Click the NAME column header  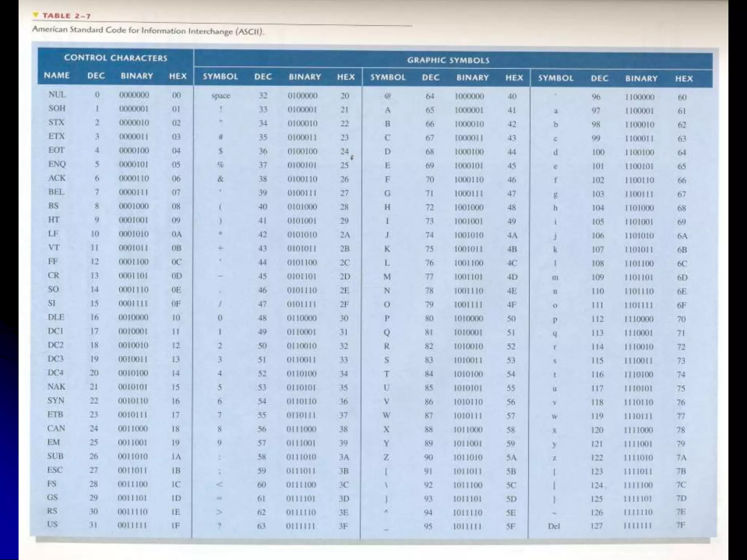pyautogui.click(x=57, y=75)
